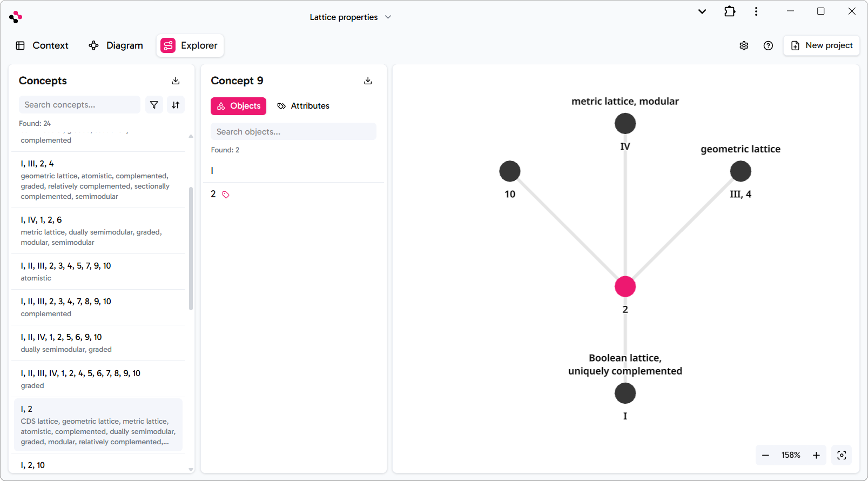Switch to the Attributes toggle
The height and width of the screenshot is (481, 868).
303,106
